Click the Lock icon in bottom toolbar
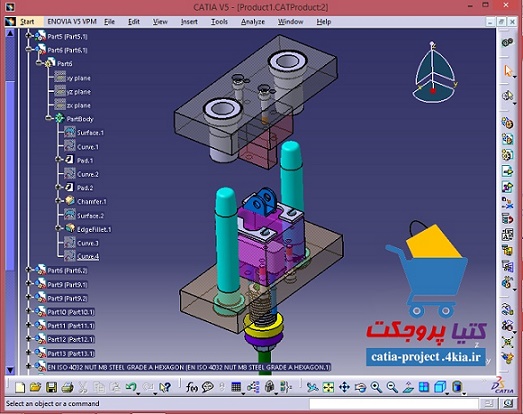 coord(269,387)
